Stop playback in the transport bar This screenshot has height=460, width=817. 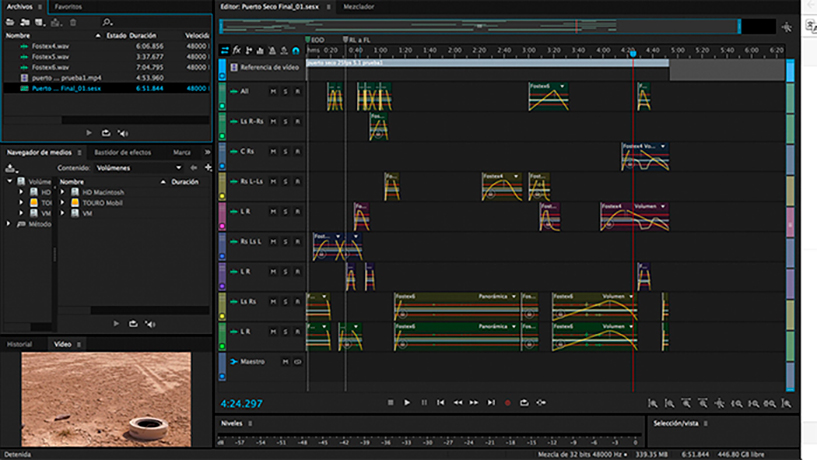tap(390, 402)
